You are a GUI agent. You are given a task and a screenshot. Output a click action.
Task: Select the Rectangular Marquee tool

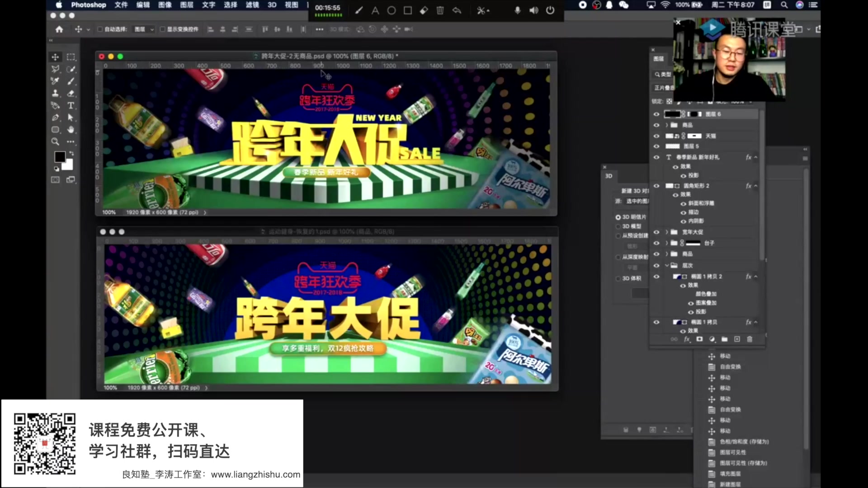pos(71,57)
